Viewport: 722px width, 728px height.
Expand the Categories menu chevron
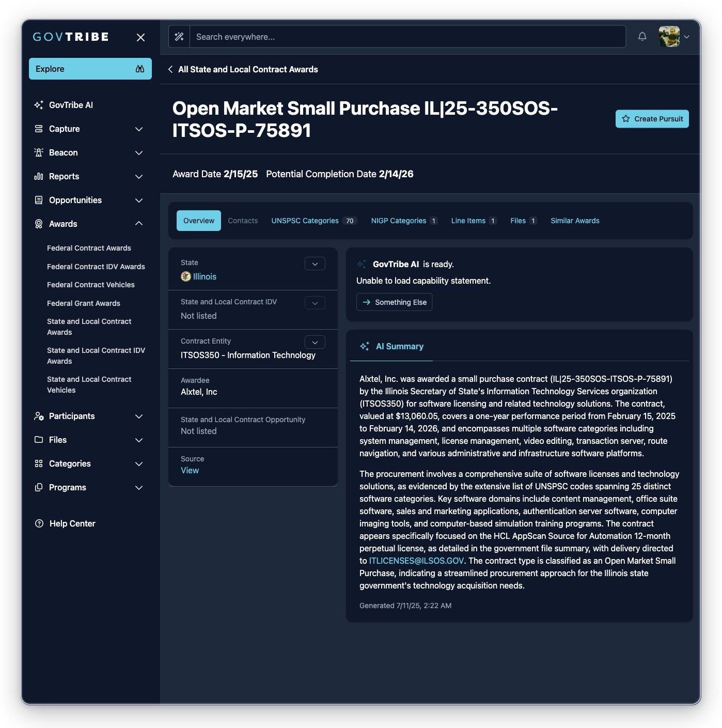tap(139, 463)
